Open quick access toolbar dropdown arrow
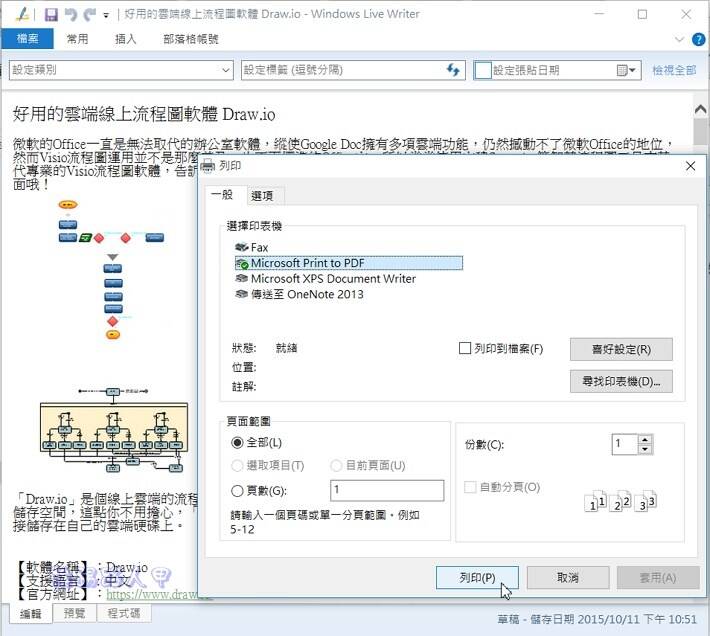Viewport: 710px width, 636px height. [106, 15]
